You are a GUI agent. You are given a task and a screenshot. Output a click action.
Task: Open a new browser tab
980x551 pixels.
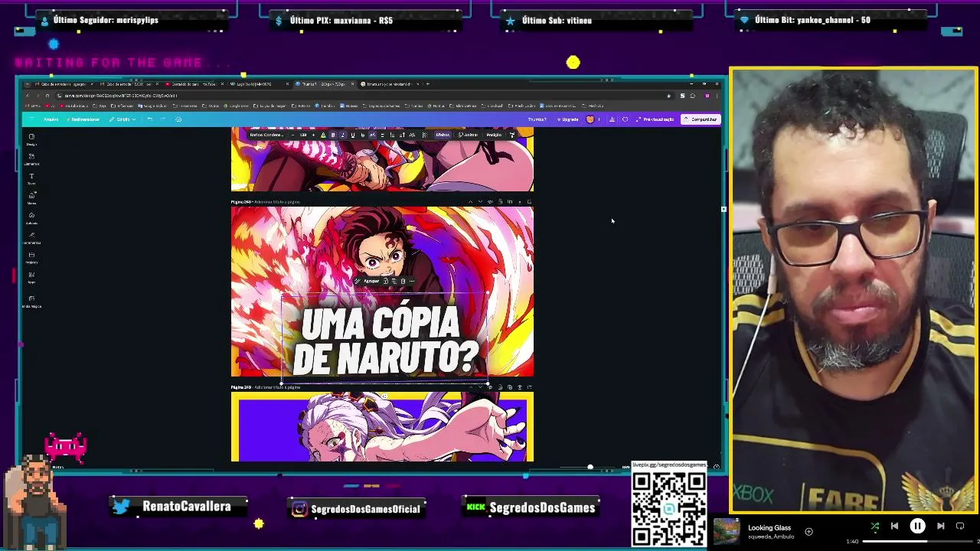pos(427,83)
